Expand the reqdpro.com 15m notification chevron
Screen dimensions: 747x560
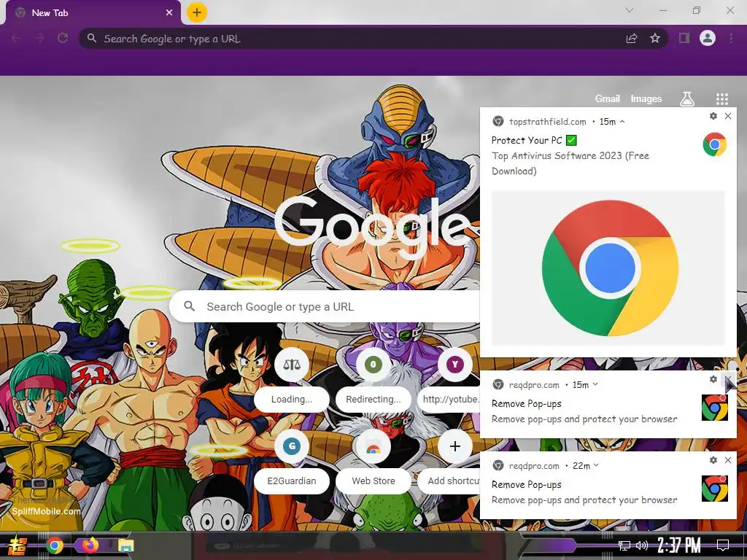tap(595, 384)
